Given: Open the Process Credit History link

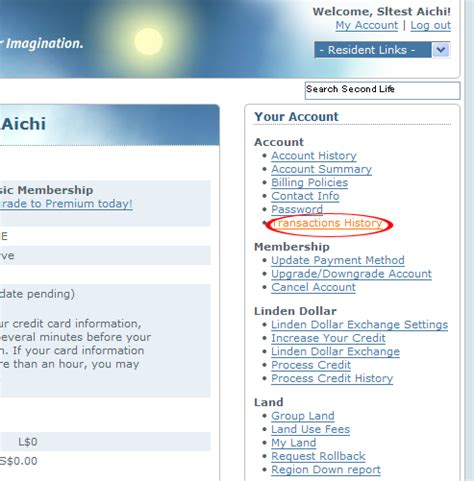Looking at the screenshot, I should point(332,379).
